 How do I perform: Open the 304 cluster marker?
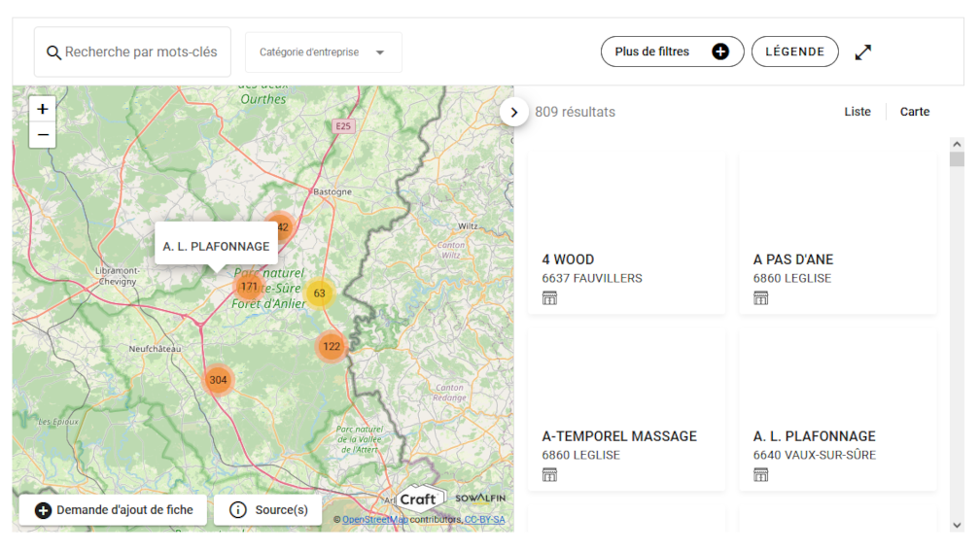pos(218,380)
